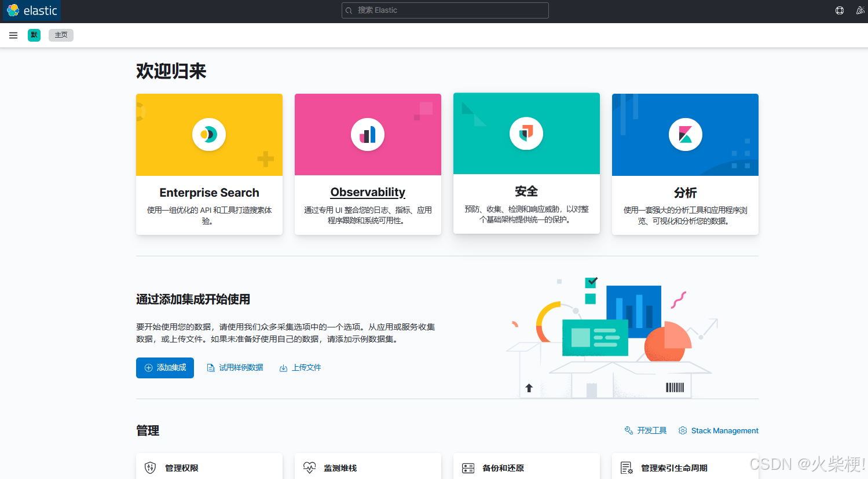The width and height of the screenshot is (868, 479).
Task: Click the index settings icon on 管理索引生命周期
Action: point(627,468)
